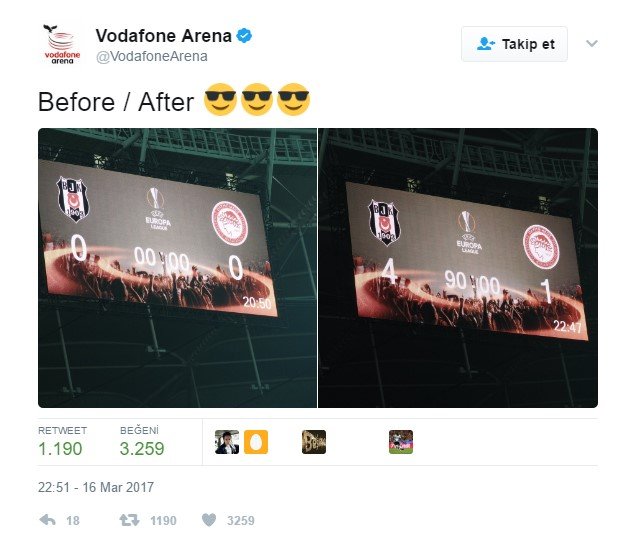Open the @VodafoneArena handle link

click(152, 56)
